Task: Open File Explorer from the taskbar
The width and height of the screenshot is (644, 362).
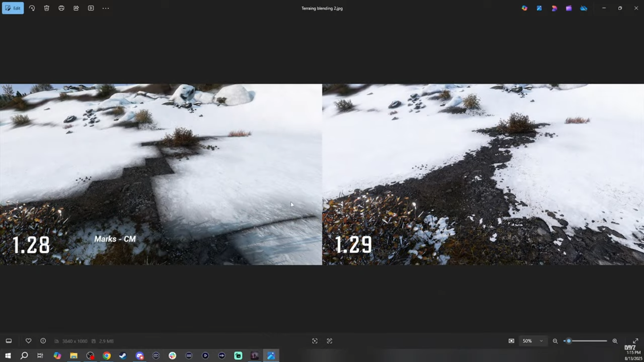Action: point(74,356)
